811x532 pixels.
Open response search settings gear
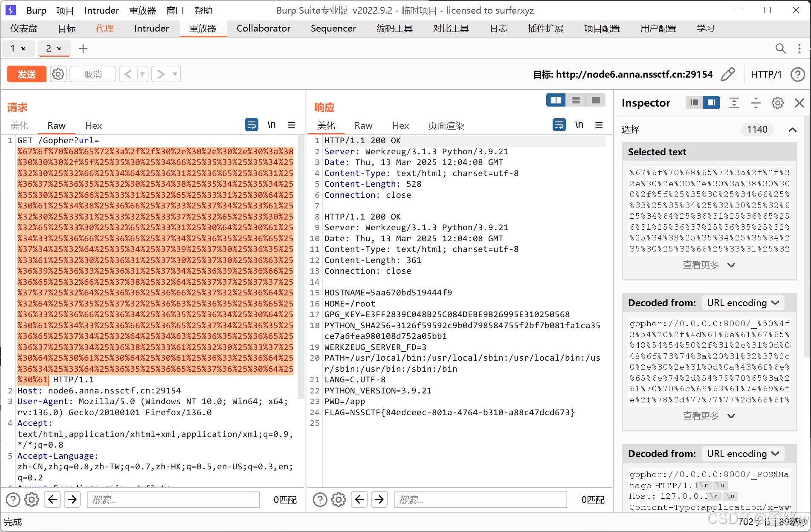tap(339, 500)
